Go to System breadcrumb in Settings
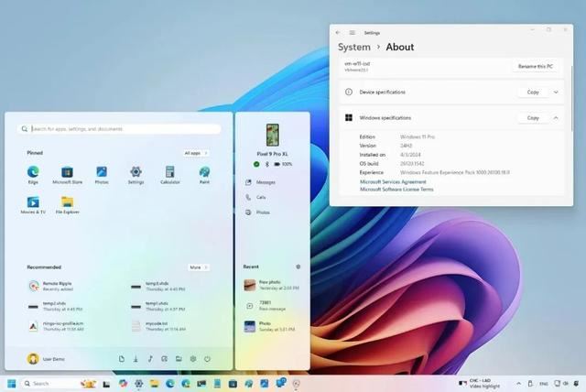This screenshot has width=586, height=392. tap(354, 47)
